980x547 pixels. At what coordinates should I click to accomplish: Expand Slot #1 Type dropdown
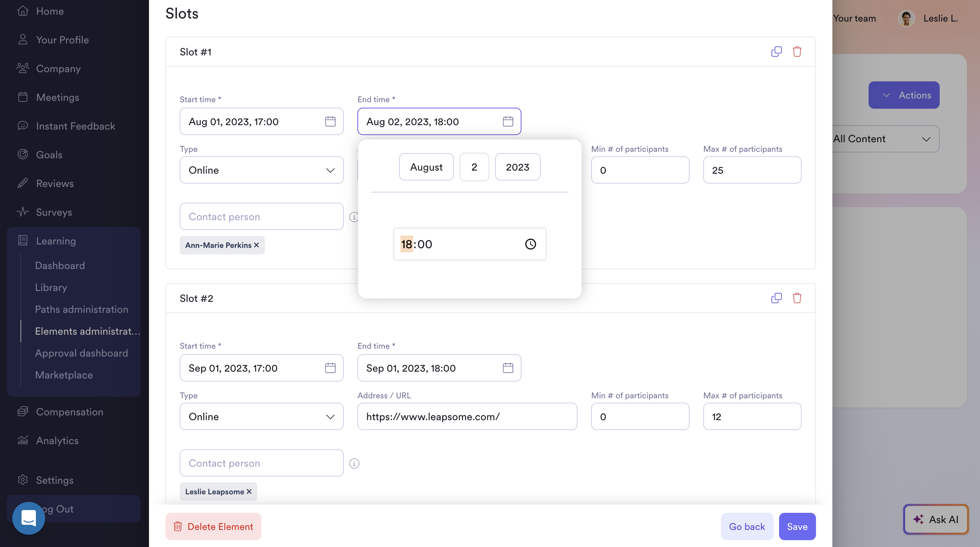click(x=261, y=170)
